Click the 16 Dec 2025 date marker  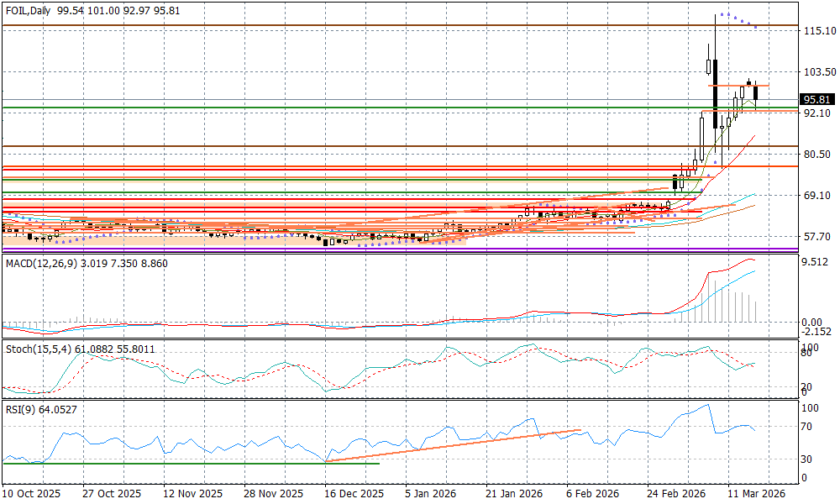click(x=355, y=494)
